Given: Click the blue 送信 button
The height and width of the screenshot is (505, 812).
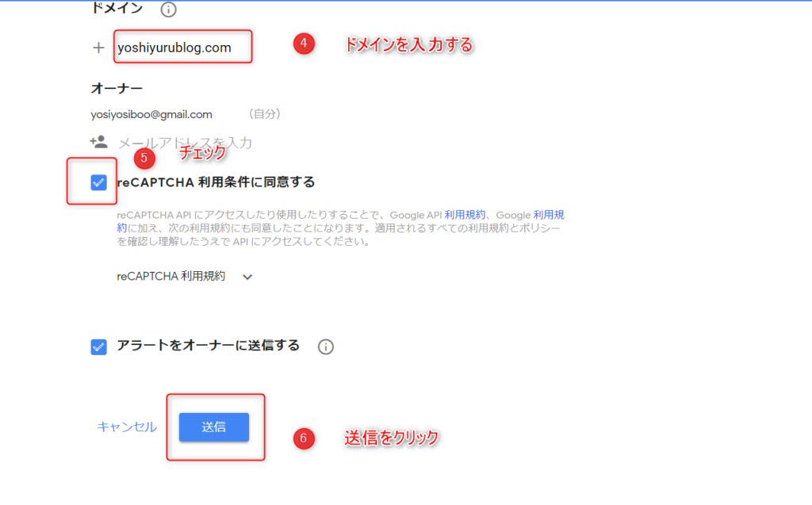Looking at the screenshot, I should point(214,427).
